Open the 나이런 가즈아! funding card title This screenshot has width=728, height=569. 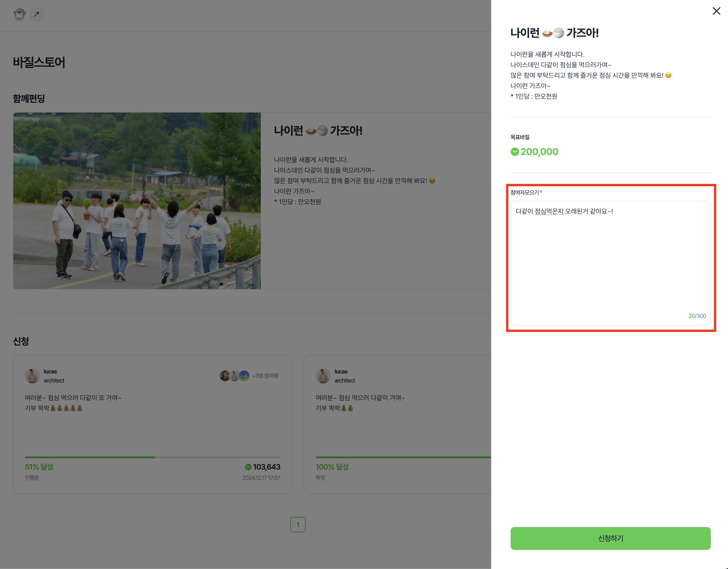318,130
